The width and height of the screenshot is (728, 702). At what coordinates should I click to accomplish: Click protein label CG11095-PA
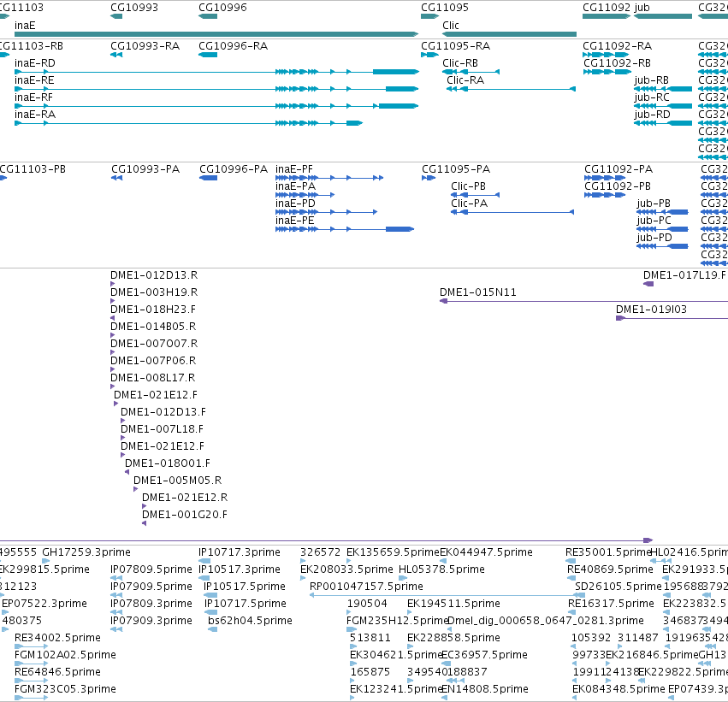click(x=456, y=169)
